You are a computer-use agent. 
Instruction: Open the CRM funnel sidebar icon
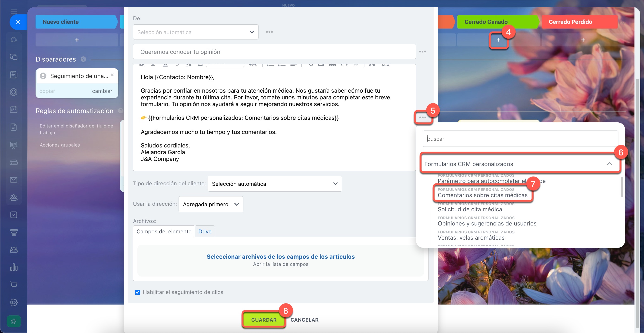[x=14, y=232]
